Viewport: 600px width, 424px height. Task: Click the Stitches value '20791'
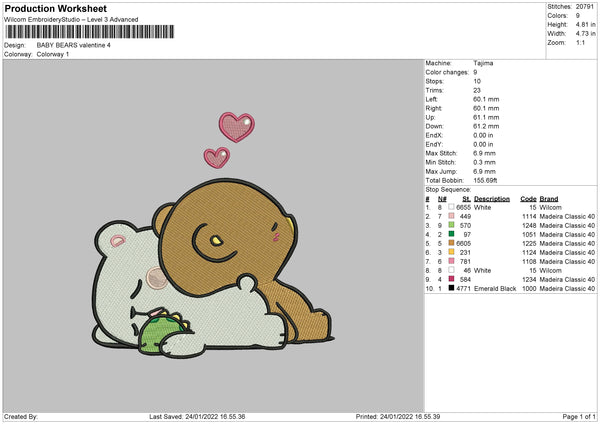click(585, 7)
